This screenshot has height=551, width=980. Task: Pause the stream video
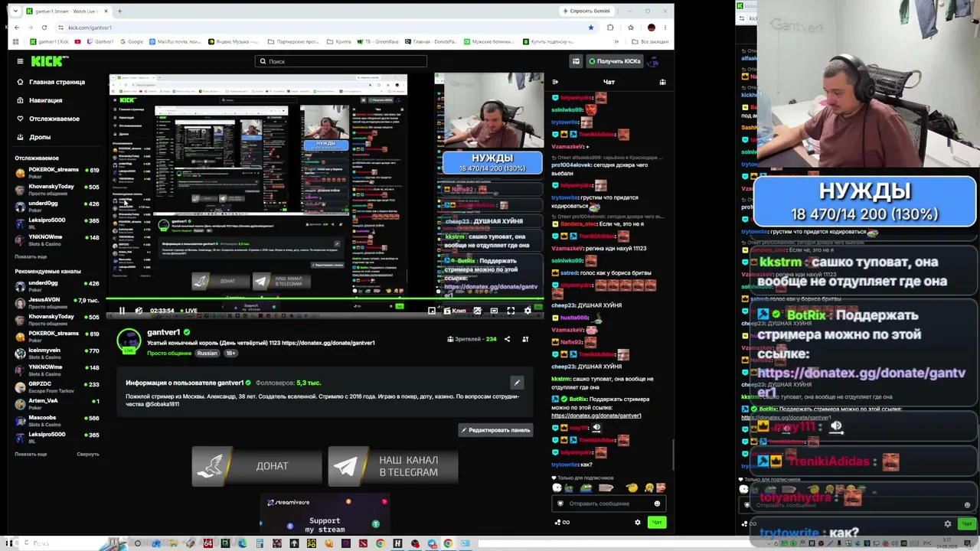point(122,311)
